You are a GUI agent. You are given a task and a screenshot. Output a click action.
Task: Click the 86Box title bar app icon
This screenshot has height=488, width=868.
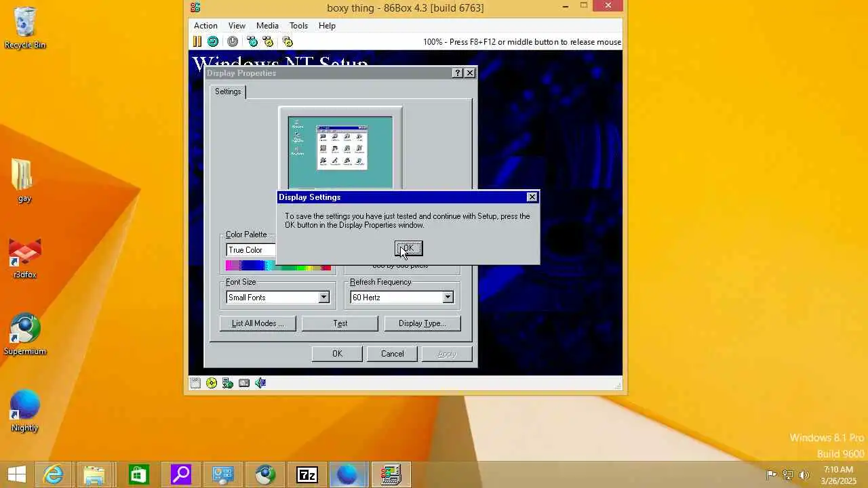(195, 7)
